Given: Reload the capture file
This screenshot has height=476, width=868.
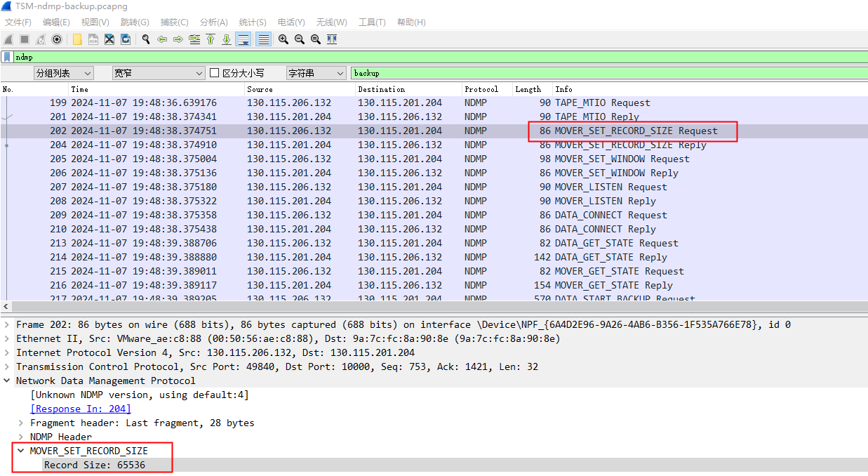Looking at the screenshot, I should (126, 39).
